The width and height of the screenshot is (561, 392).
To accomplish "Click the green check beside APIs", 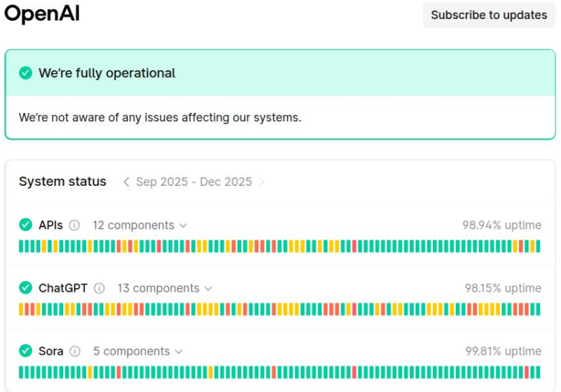I will 26,225.
